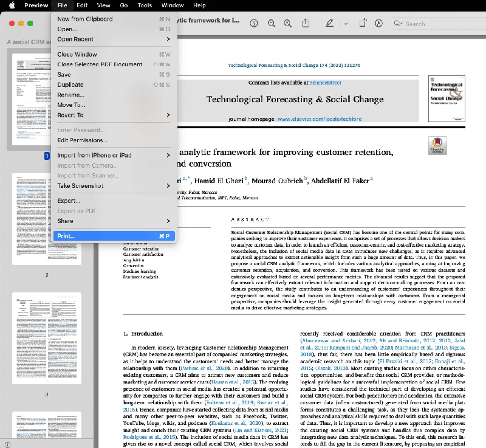Expand the Take Screenshot submenu
The image size is (486, 448).
pos(114,186)
